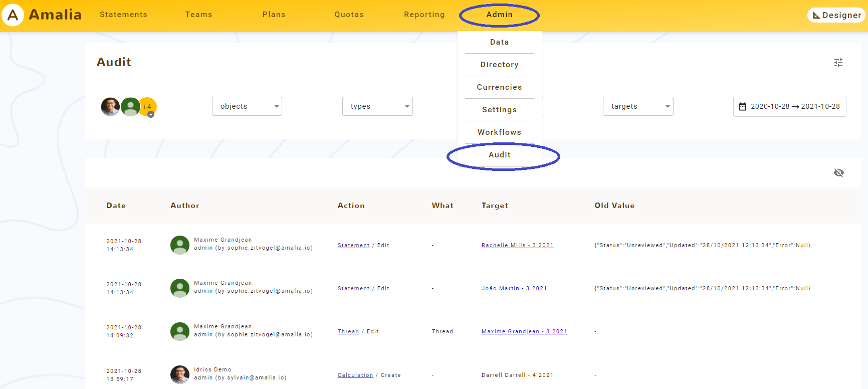Click the Calculation action link
Image resolution: width=868 pixels, height=389 pixels.
pos(355,375)
